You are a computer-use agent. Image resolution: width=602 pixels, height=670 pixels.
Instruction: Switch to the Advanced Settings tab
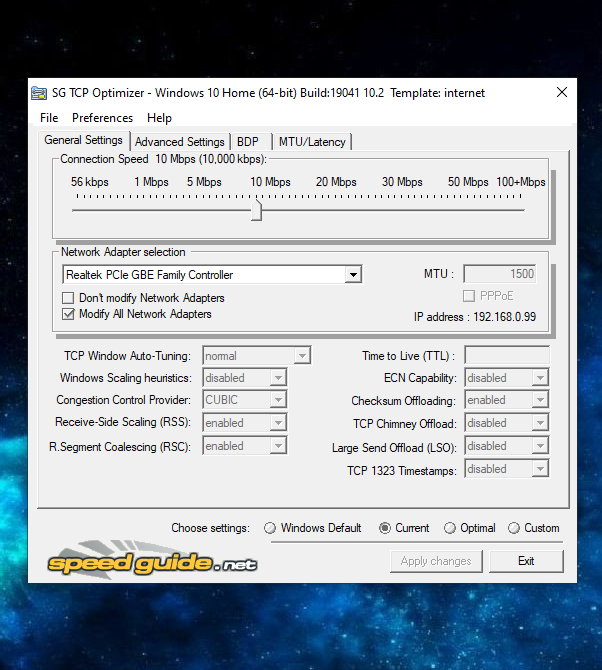(x=180, y=142)
